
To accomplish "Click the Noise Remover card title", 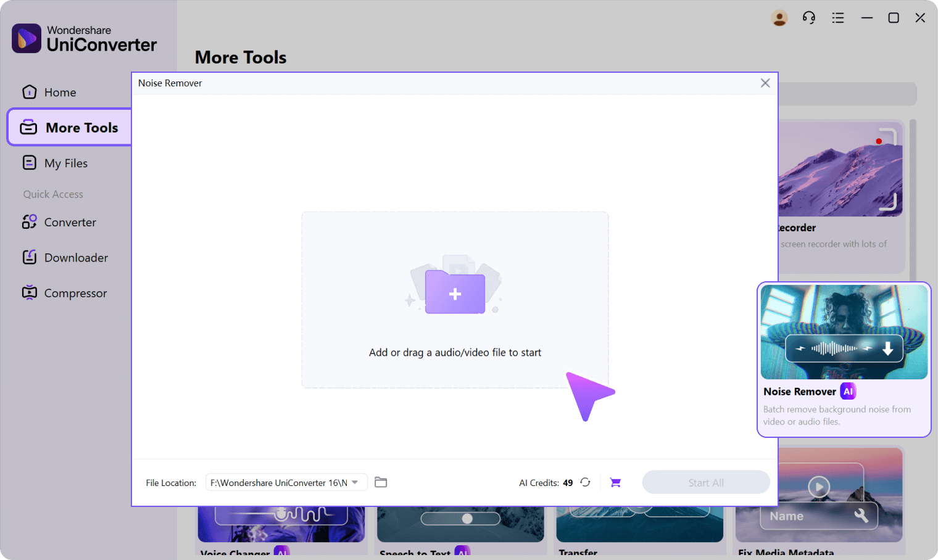I will click(799, 391).
